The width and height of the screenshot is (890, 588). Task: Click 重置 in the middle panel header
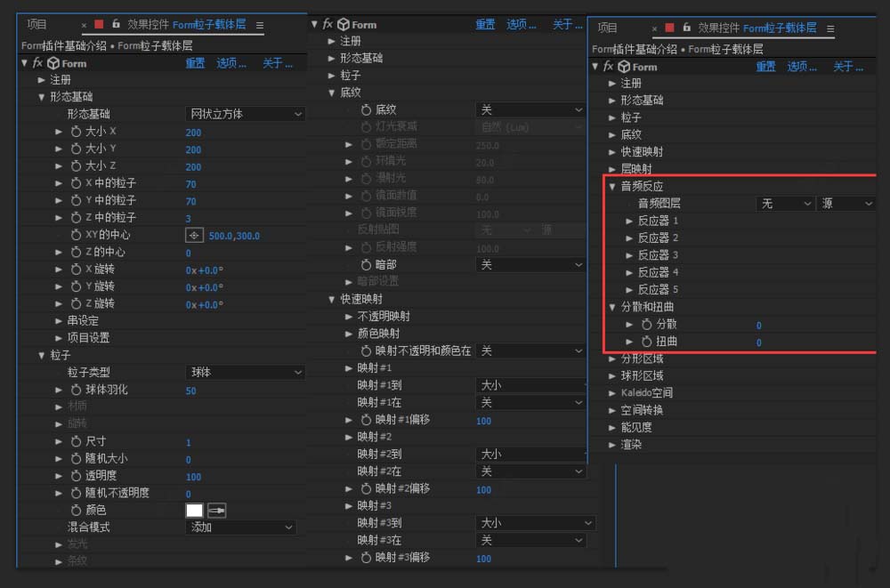[x=485, y=25]
